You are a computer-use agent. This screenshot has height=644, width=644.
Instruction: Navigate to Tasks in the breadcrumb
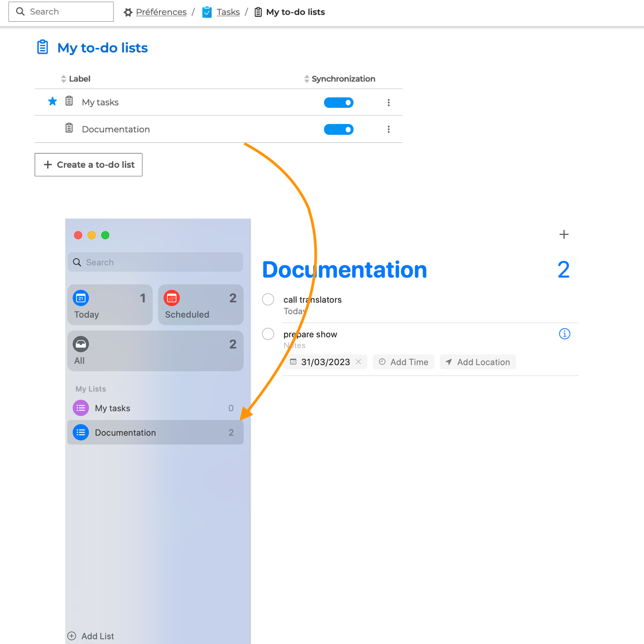[x=228, y=12]
